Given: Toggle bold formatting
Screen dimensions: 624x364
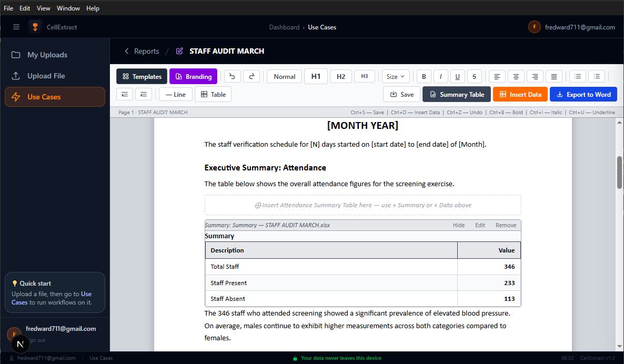Looking at the screenshot, I should (424, 76).
